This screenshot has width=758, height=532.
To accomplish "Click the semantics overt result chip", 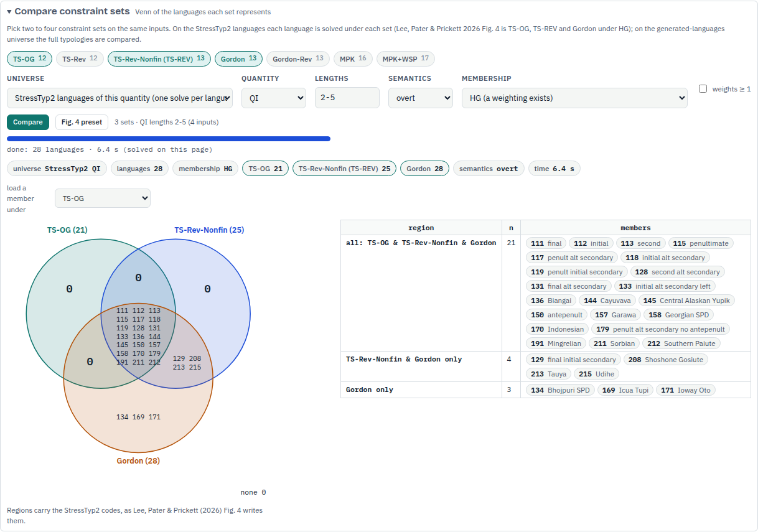I will (x=489, y=169).
